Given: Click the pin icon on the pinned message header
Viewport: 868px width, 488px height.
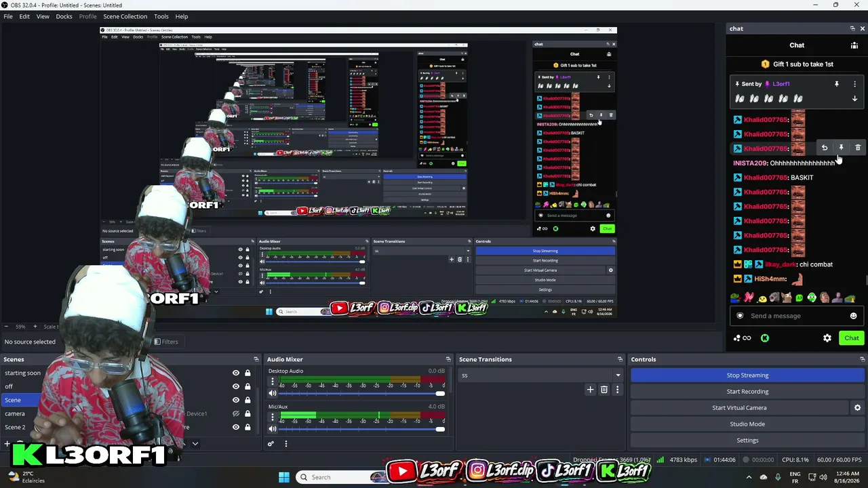Looking at the screenshot, I should point(837,84).
